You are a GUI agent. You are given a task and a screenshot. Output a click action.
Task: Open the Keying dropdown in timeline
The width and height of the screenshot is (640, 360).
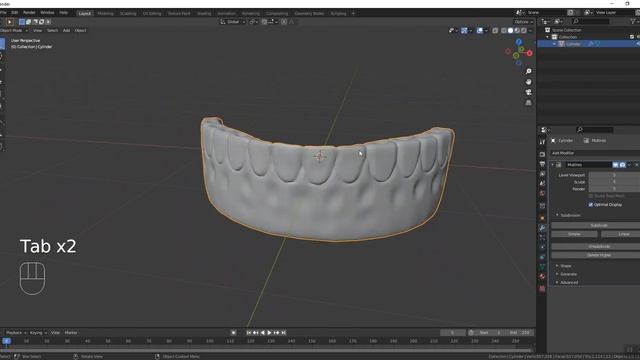(38, 333)
